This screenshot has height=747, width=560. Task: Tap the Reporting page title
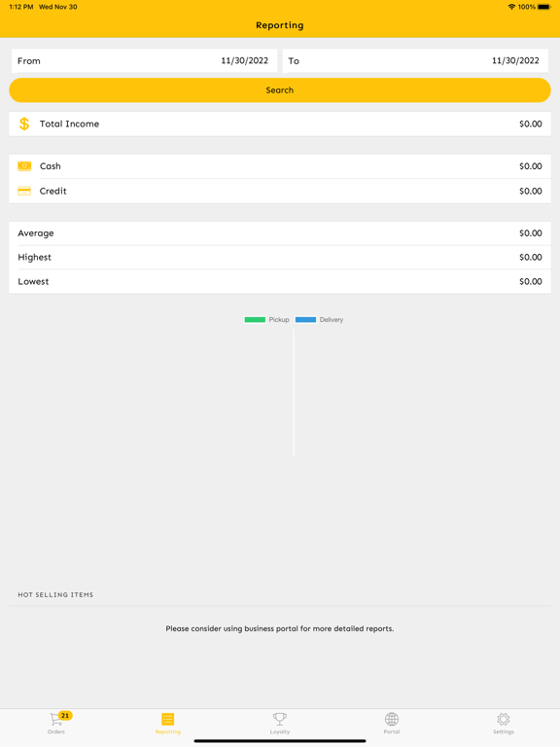tap(280, 25)
